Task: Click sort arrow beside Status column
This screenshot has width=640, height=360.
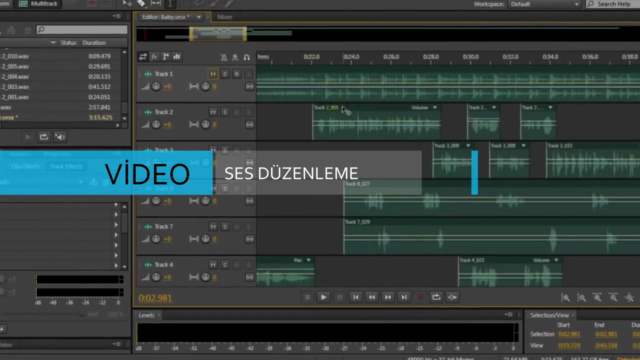Action: [53, 42]
